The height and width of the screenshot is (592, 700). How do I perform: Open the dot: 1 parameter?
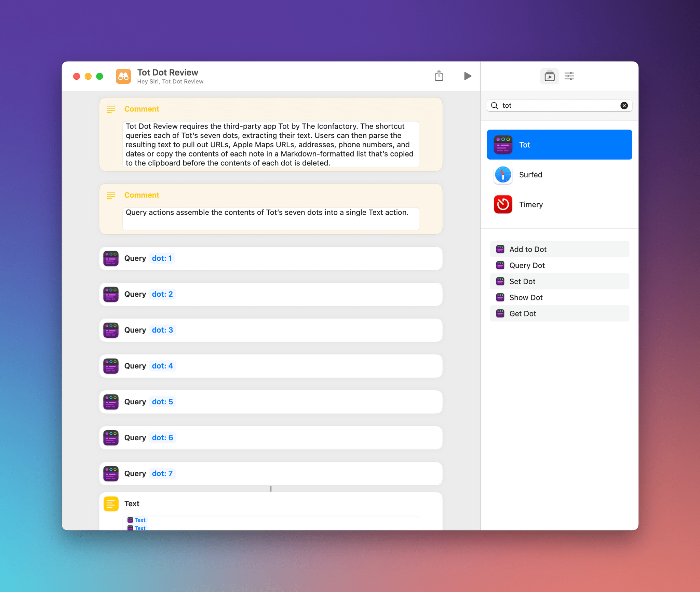click(x=162, y=258)
